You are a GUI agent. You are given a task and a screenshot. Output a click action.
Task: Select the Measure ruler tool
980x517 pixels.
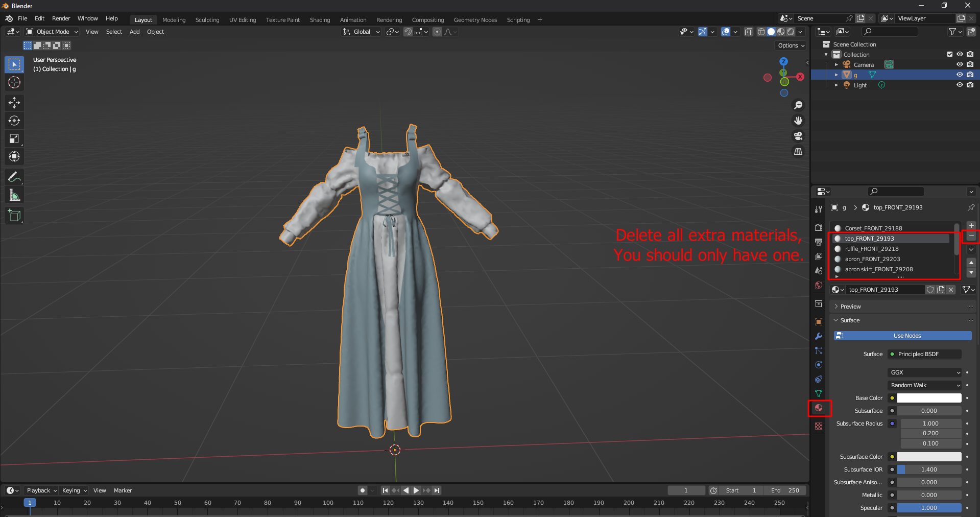click(14, 195)
